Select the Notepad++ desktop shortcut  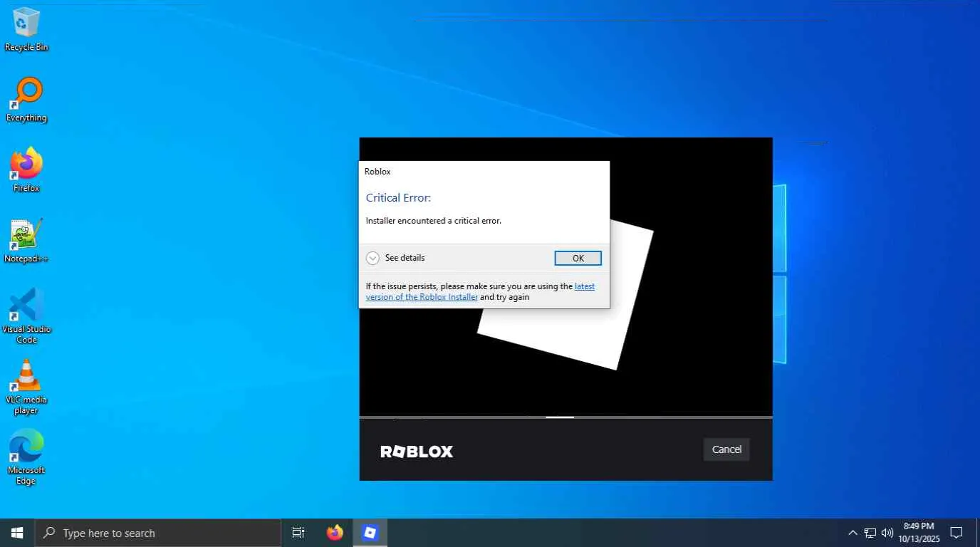pyautogui.click(x=26, y=241)
